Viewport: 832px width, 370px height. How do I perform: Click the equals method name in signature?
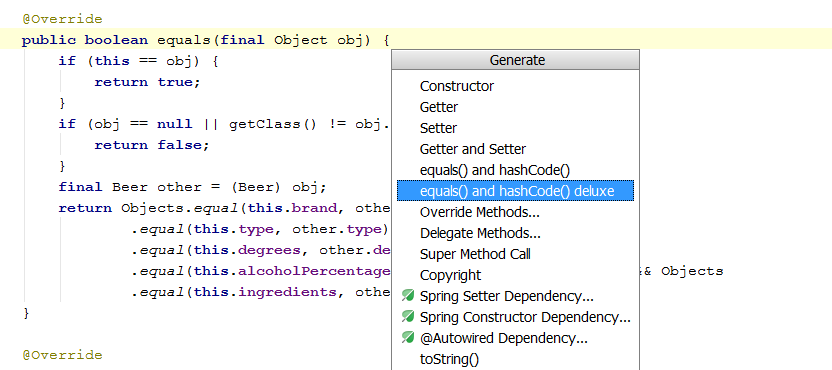[x=184, y=40]
